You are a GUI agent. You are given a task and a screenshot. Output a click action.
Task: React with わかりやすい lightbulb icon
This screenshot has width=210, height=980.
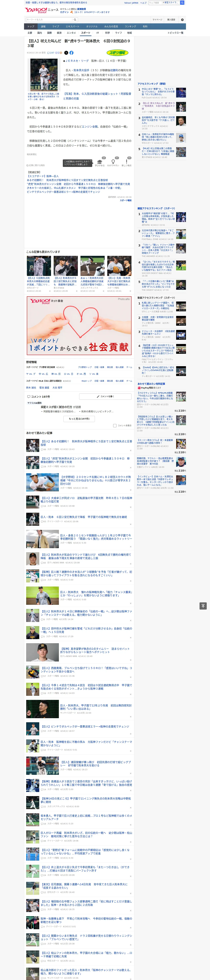coord(113,162)
